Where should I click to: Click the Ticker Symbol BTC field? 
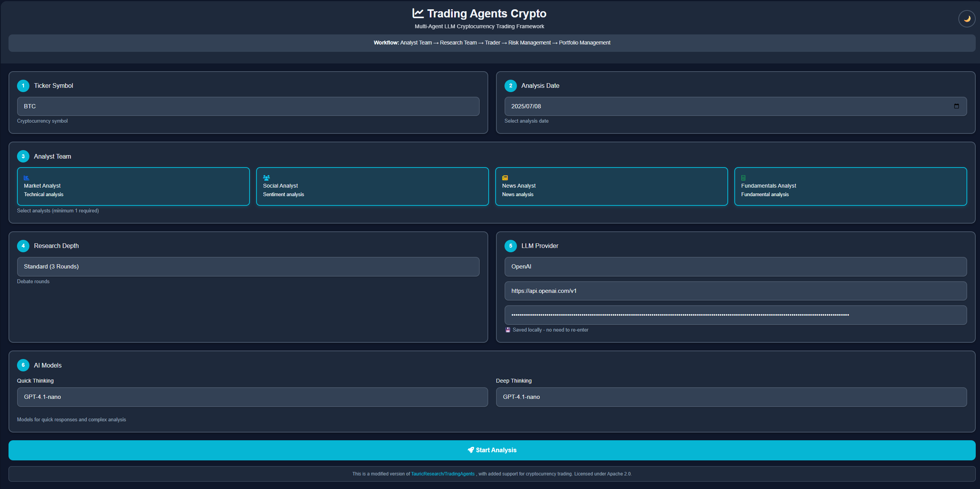coord(248,106)
